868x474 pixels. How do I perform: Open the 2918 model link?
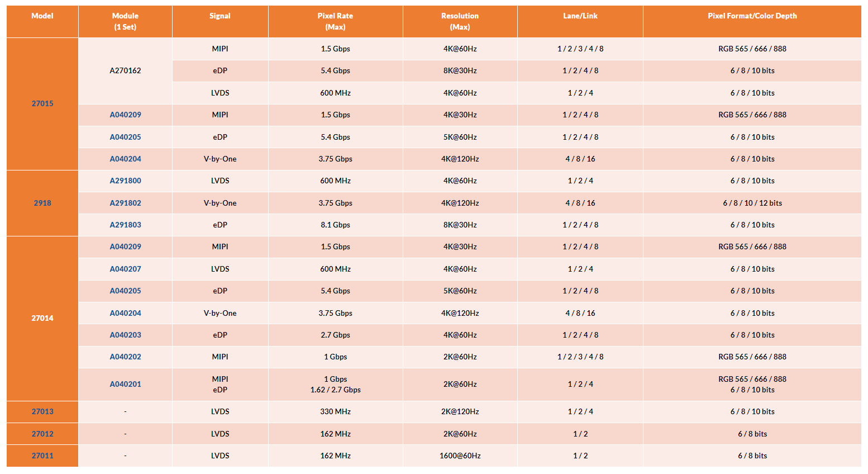tap(42, 203)
